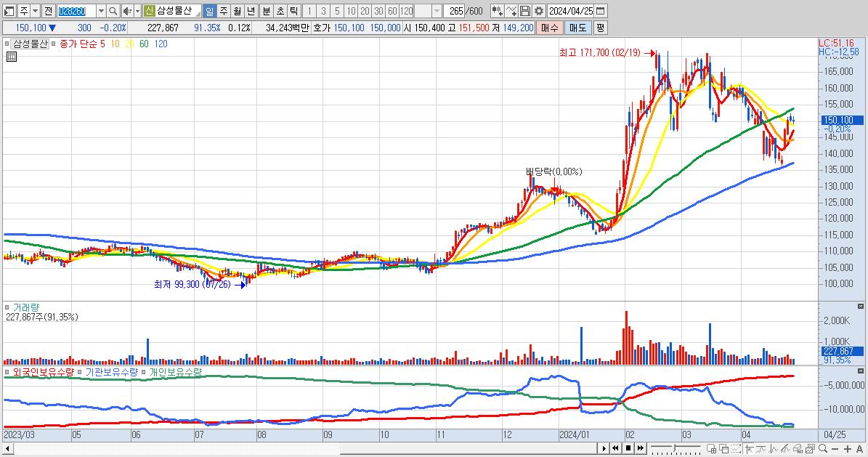868x457 pixels.
Task: Click the 개인보유수량 indicator label
Action: pos(176,372)
